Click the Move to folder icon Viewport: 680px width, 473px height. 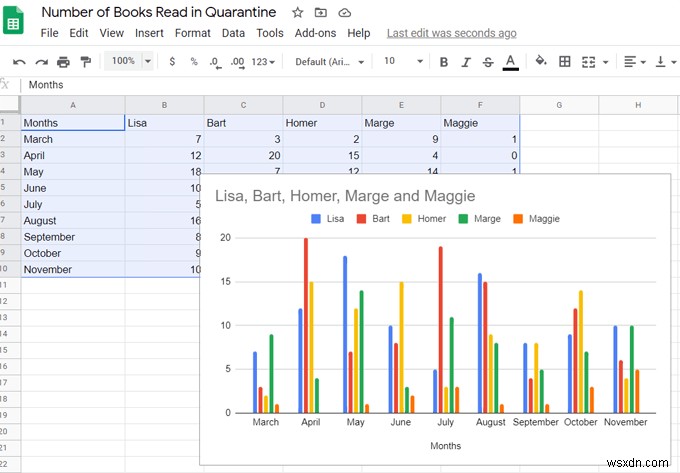click(321, 13)
